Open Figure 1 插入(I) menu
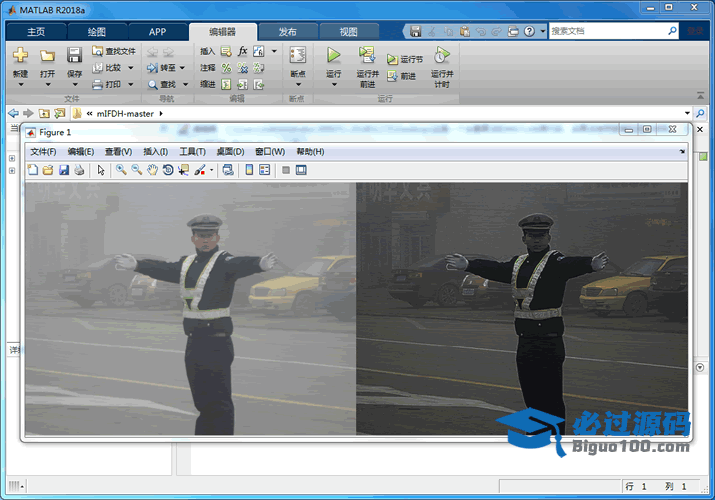 (155, 152)
